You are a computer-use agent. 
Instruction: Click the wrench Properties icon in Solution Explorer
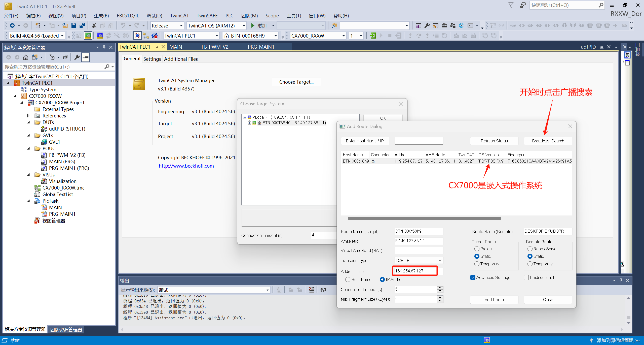coord(77,57)
